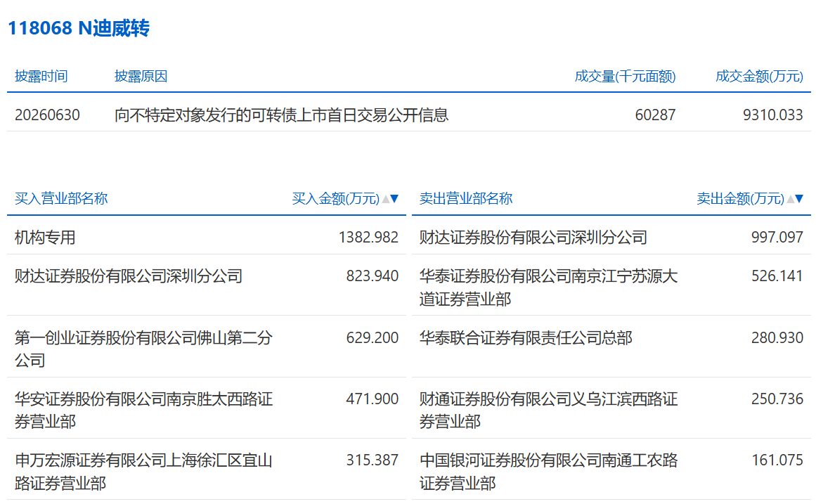Select buyer 财达证券股份有限公司深圳分公司
Screen dimensions: 816x504
coord(129,276)
